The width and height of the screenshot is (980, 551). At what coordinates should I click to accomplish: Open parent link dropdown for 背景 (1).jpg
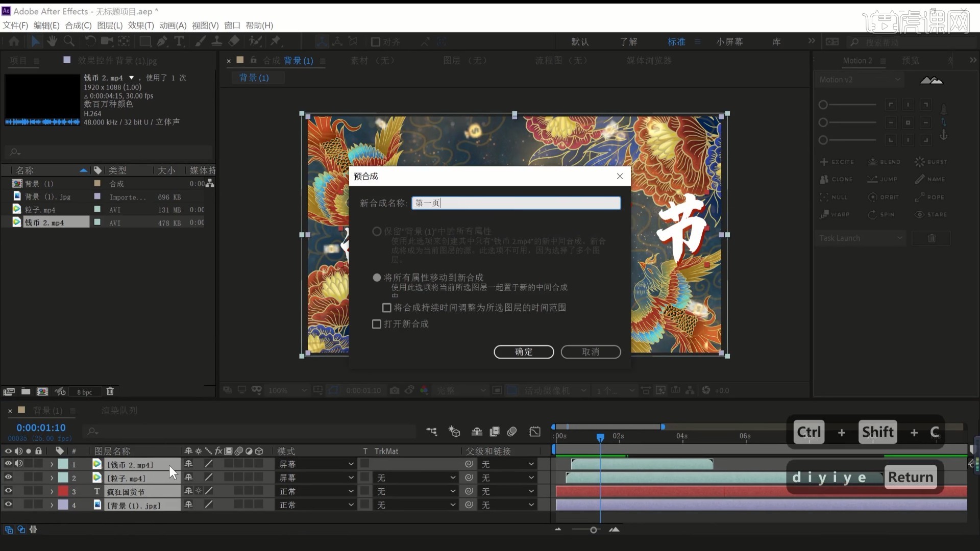(507, 505)
